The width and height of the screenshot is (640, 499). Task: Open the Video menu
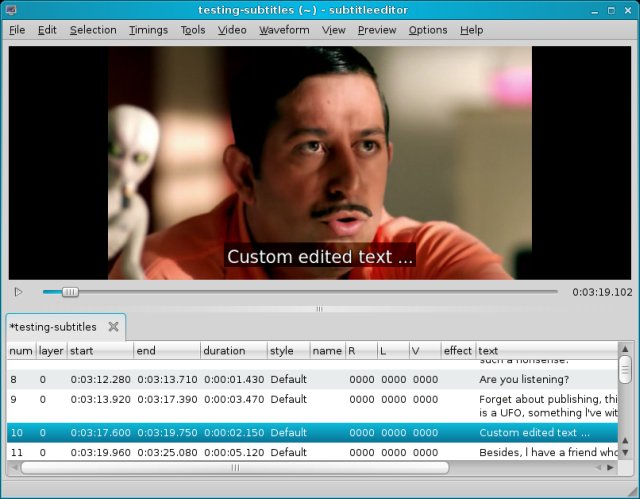coord(232,30)
